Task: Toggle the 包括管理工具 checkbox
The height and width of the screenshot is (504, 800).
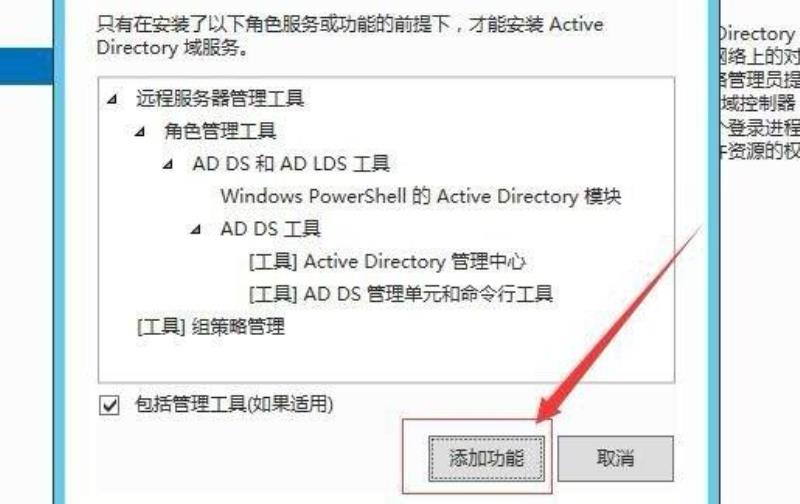Action: (109, 406)
